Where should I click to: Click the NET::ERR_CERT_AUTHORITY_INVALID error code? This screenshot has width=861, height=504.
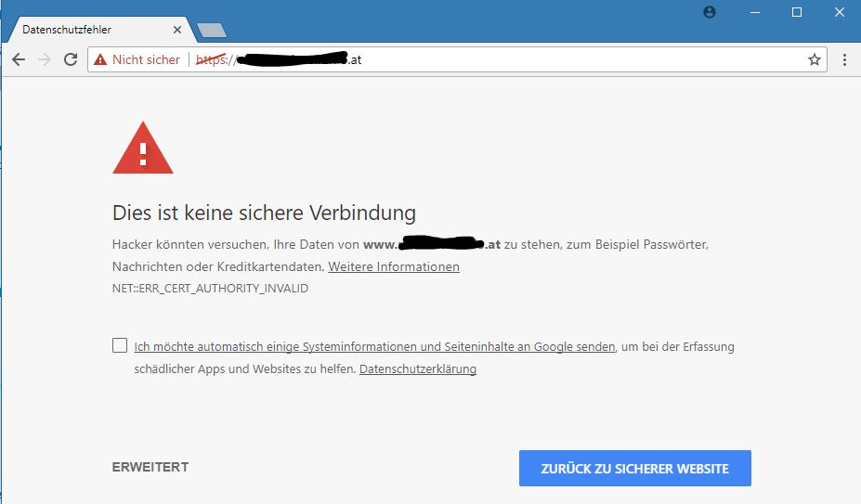tap(210, 289)
